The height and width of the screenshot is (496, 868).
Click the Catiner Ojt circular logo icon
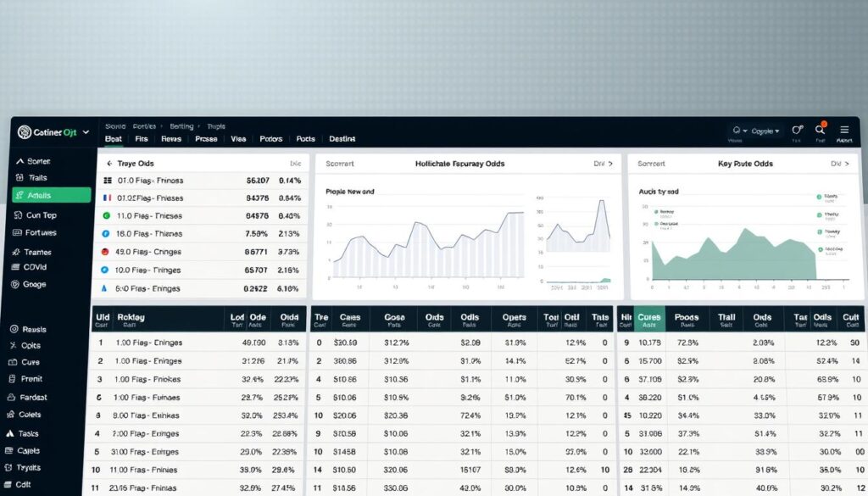pos(25,131)
